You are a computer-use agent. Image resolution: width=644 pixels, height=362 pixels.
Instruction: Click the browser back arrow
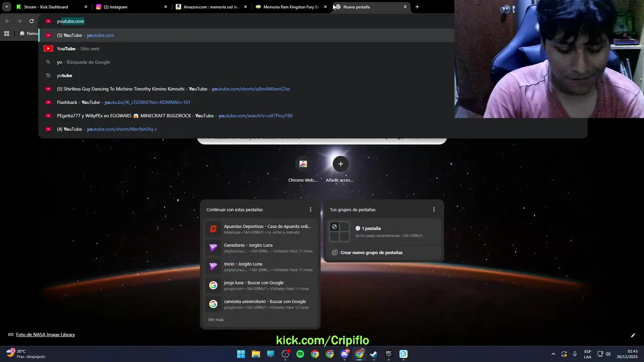(x=7, y=21)
